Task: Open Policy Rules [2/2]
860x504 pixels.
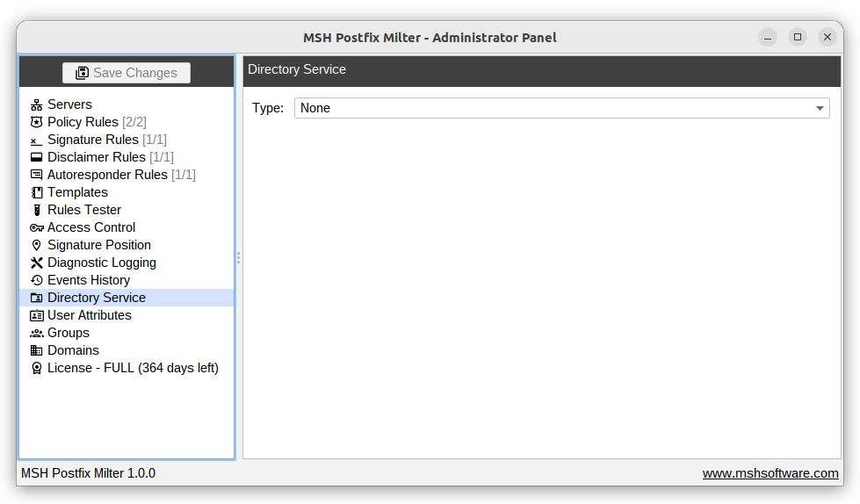Action: (x=98, y=122)
